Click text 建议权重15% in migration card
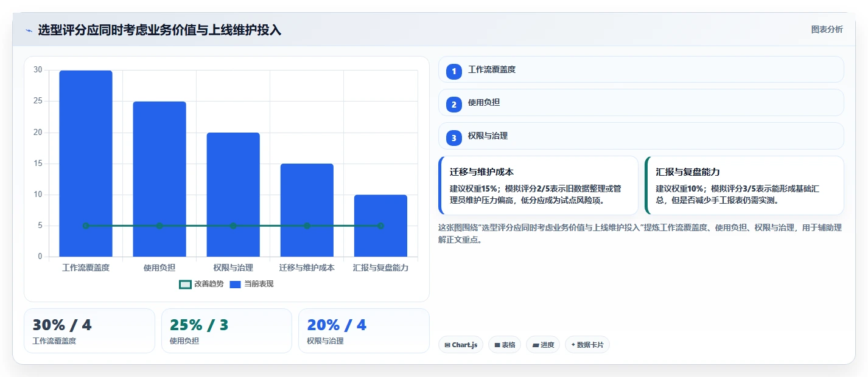The height and width of the screenshot is (377, 868). click(x=474, y=189)
